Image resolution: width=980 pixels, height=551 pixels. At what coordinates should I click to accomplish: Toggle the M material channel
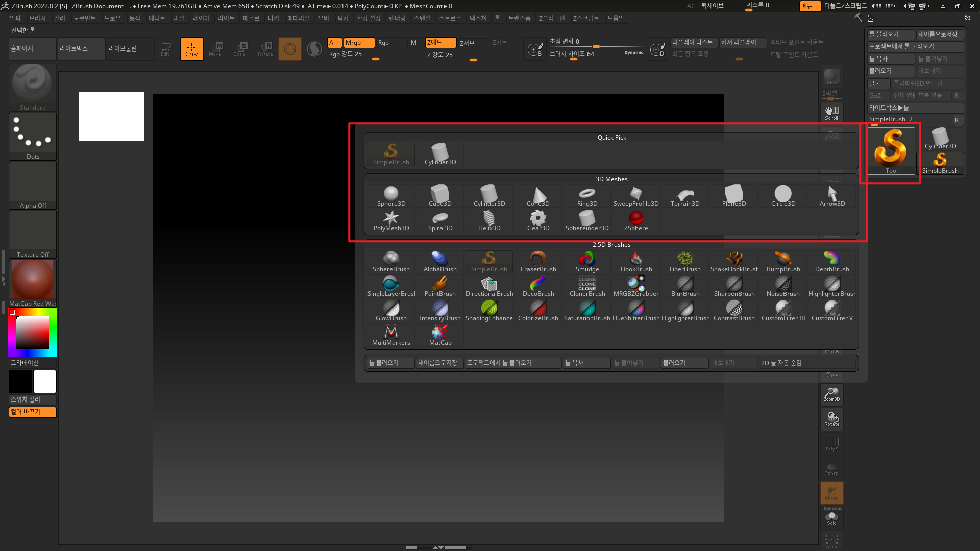(x=413, y=43)
